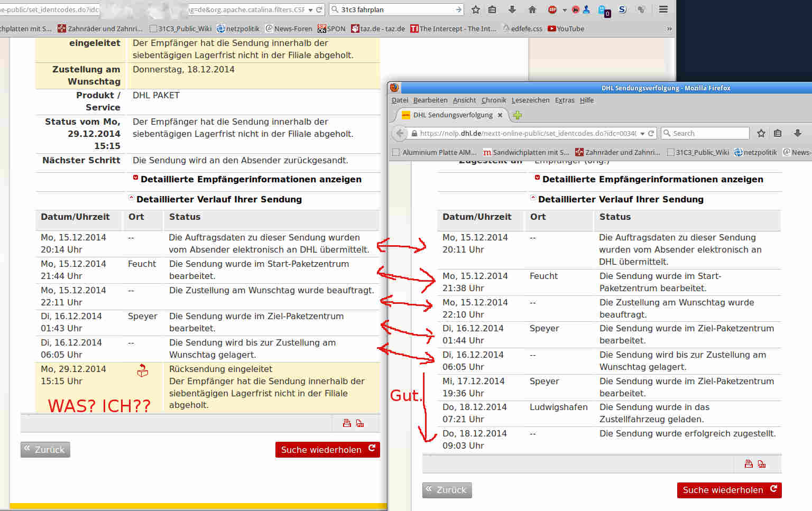Open the Extras menu

[565, 100]
